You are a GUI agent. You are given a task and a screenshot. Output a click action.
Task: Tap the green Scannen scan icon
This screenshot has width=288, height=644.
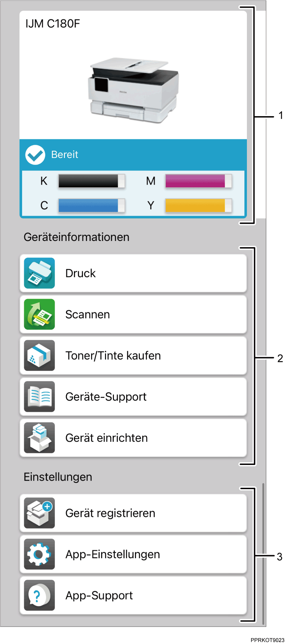39,314
